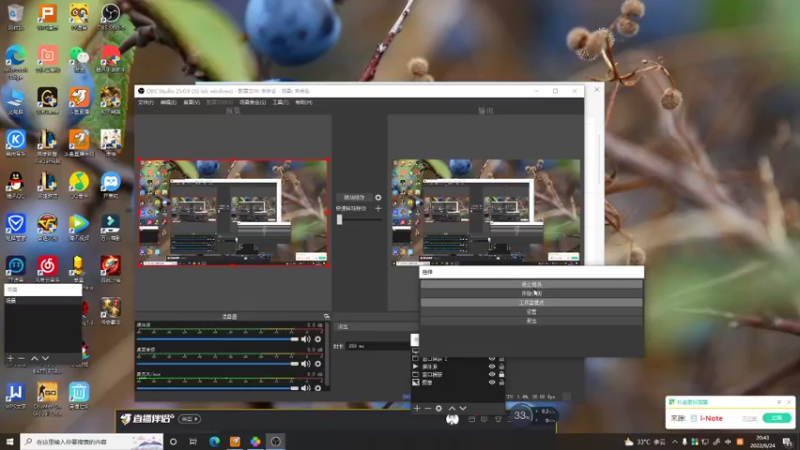Add a scene in floating scenes panel
The width and height of the screenshot is (800, 450).
tap(10, 359)
